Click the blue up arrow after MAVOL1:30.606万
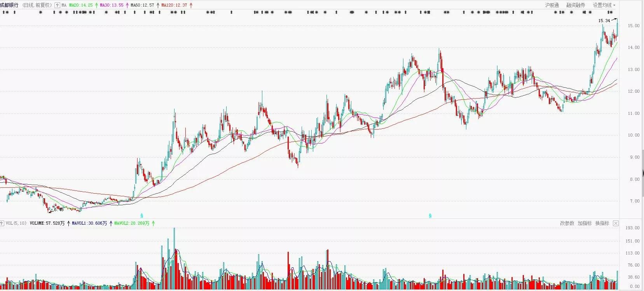The width and height of the screenshot is (644, 291). click(x=111, y=223)
